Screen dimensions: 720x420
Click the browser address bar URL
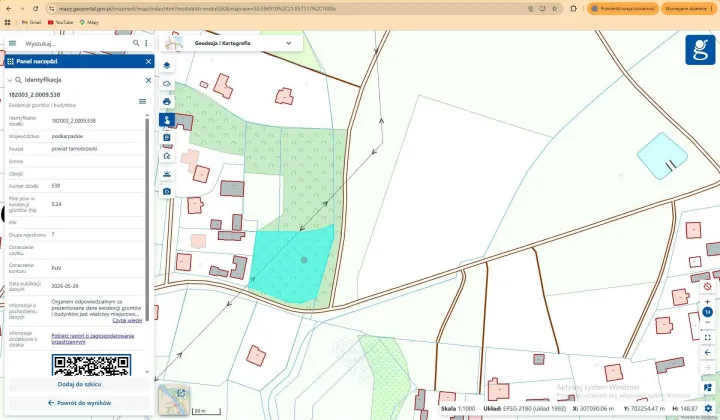(197, 8)
